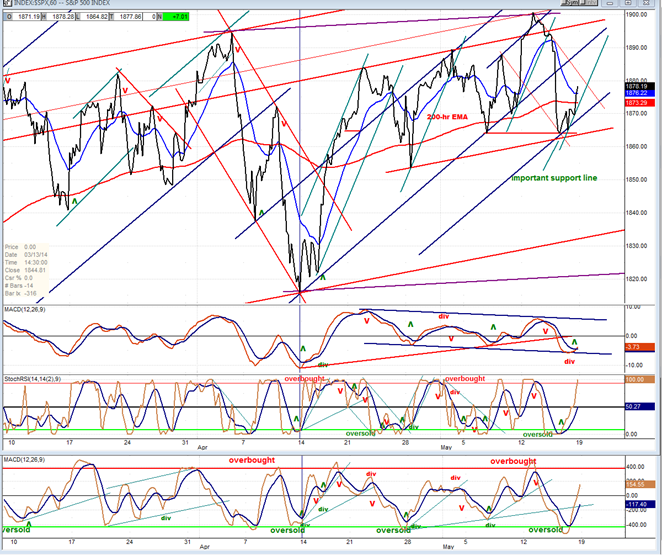Select the '200-hr EMA' annotation text
This screenshot has height=555, width=662.
click(447, 117)
